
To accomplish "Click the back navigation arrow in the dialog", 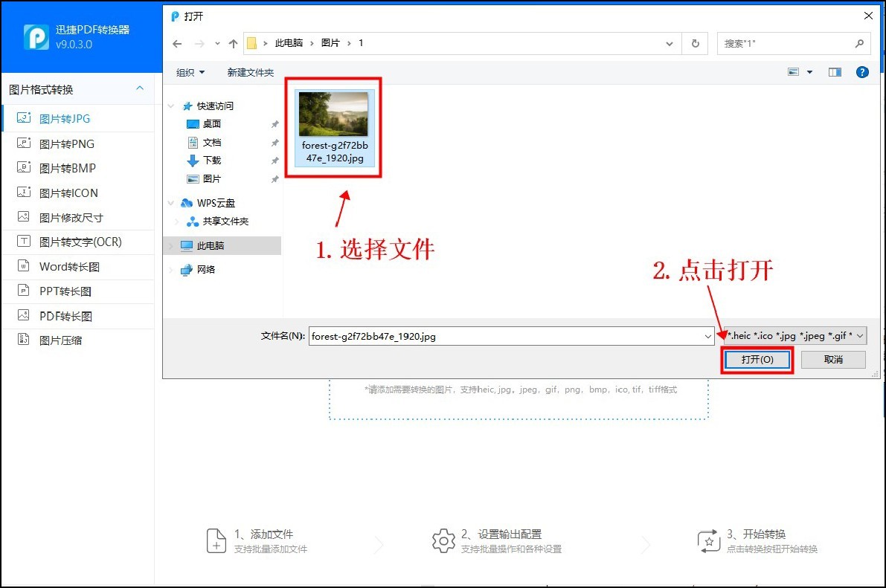I will click(177, 43).
